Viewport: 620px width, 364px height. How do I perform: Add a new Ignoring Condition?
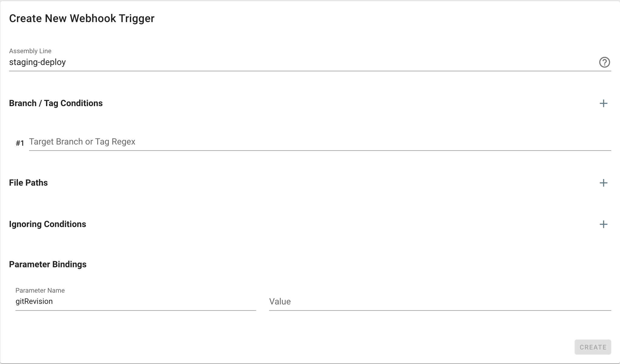(603, 224)
